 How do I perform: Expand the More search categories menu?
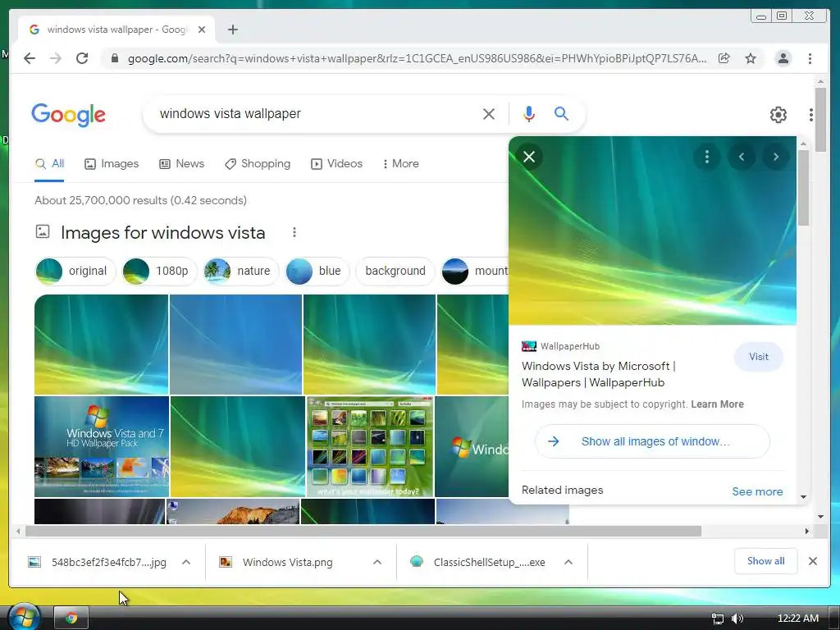400,164
